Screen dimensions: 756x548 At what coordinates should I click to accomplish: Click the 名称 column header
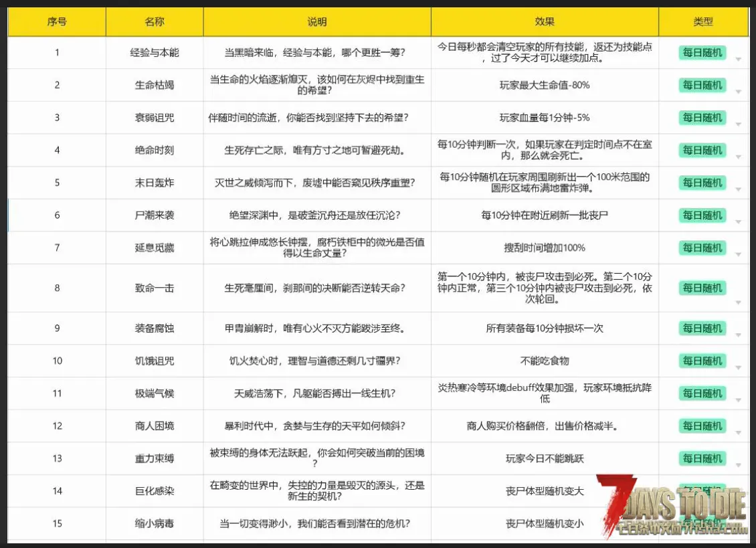pyautogui.click(x=155, y=22)
